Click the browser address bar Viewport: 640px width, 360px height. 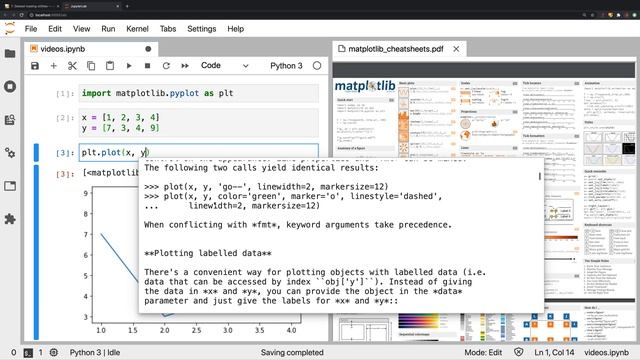click(x=302, y=15)
